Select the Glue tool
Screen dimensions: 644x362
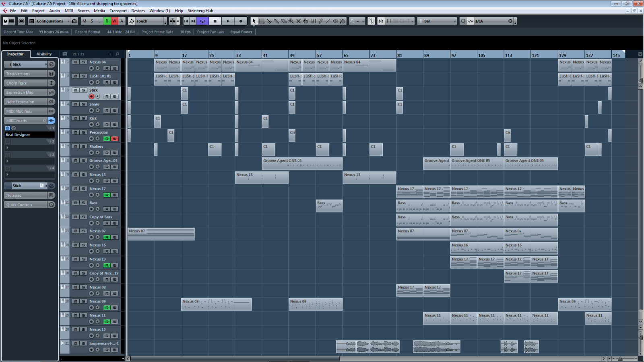point(277,21)
